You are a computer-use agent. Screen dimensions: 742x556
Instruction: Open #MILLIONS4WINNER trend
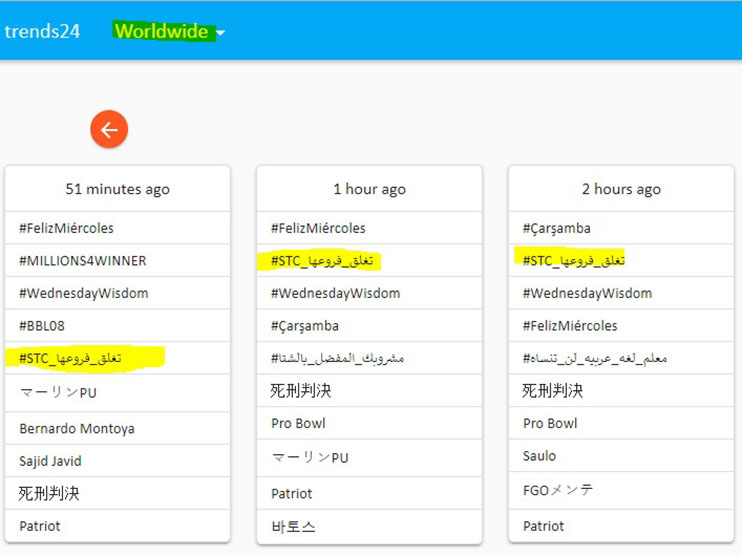tap(83, 261)
